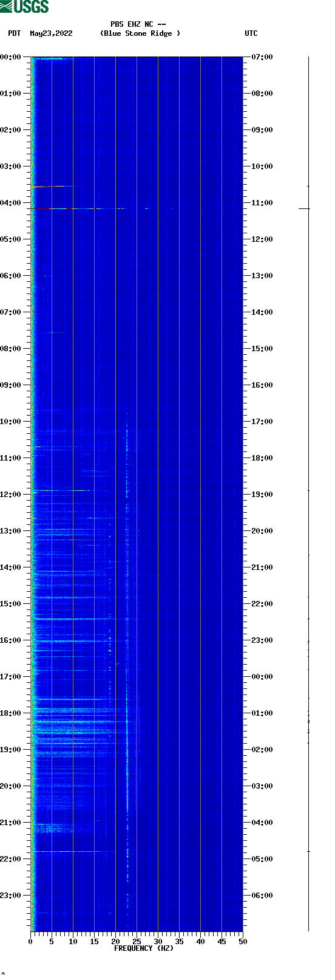335x980 pixels.
Task: Click the UTC time label '11:00'
Action: pos(262,203)
